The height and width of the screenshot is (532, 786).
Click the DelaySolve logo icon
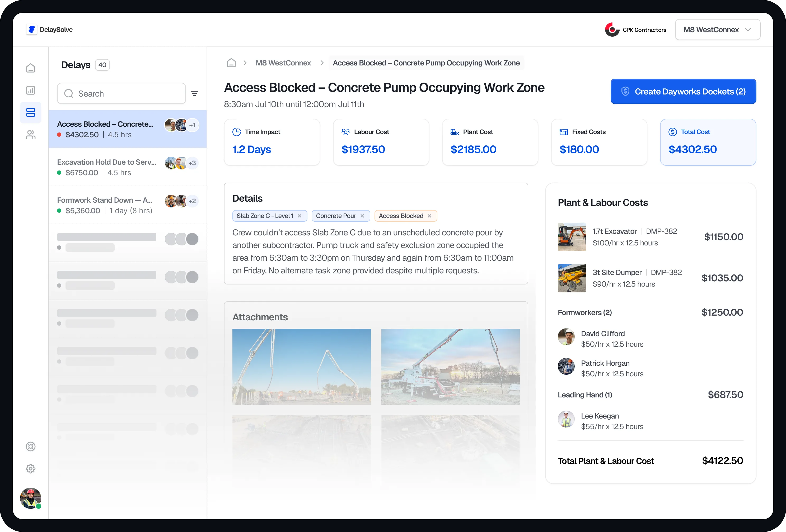[x=31, y=30]
